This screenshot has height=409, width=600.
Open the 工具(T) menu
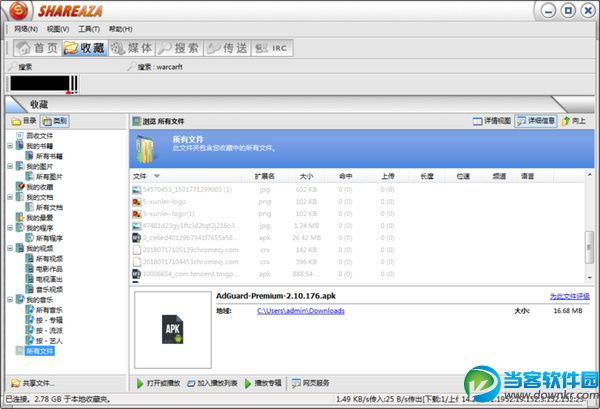click(89, 29)
